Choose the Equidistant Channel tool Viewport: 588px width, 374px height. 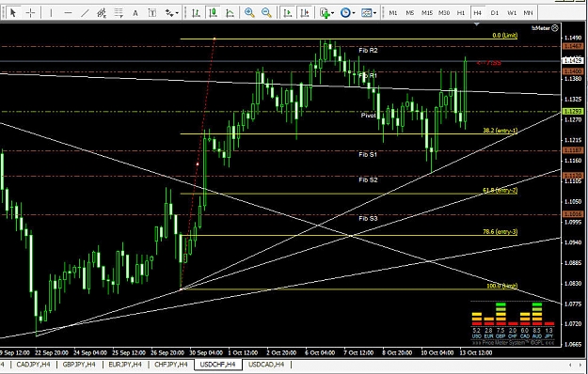tap(102, 13)
